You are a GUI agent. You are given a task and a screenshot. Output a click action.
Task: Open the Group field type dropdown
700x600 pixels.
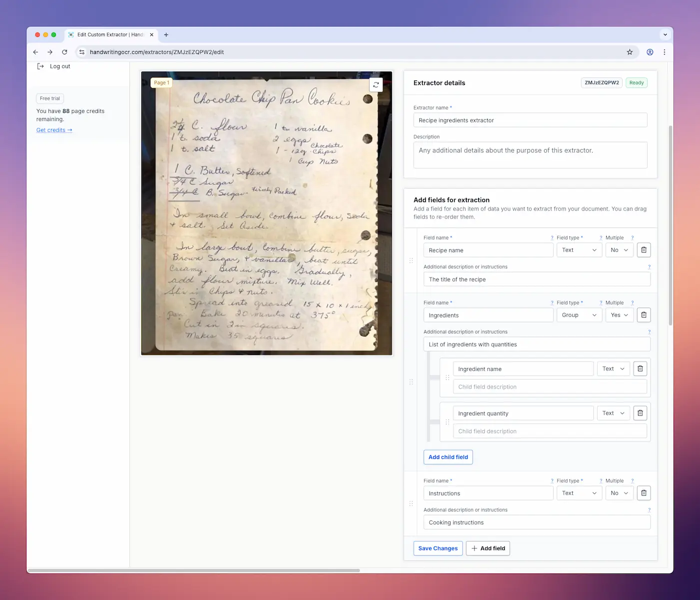(x=579, y=314)
